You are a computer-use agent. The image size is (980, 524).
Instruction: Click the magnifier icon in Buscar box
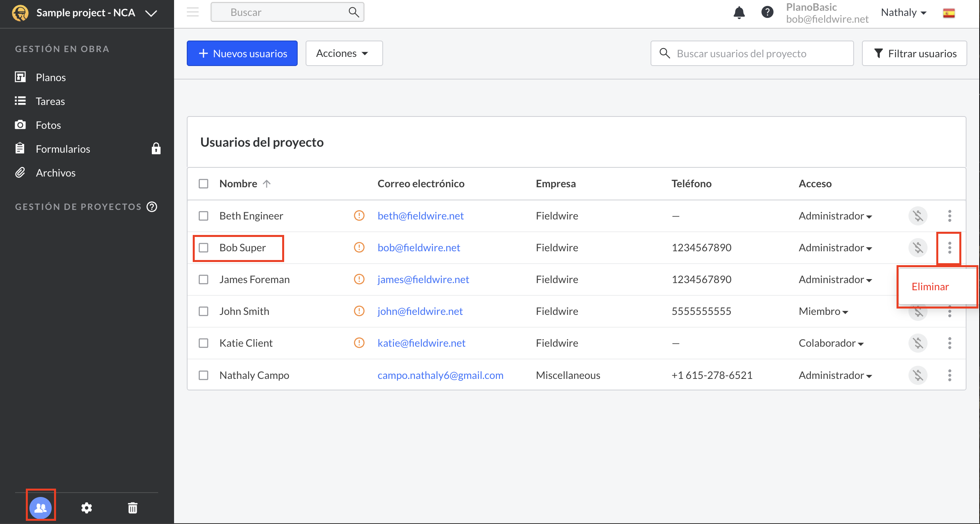click(354, 12)
